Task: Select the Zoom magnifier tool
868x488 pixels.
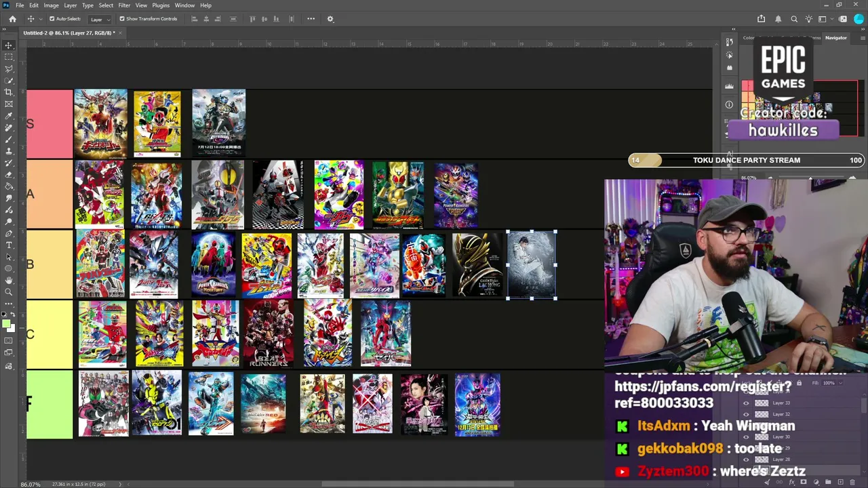Action: (9, 292)
